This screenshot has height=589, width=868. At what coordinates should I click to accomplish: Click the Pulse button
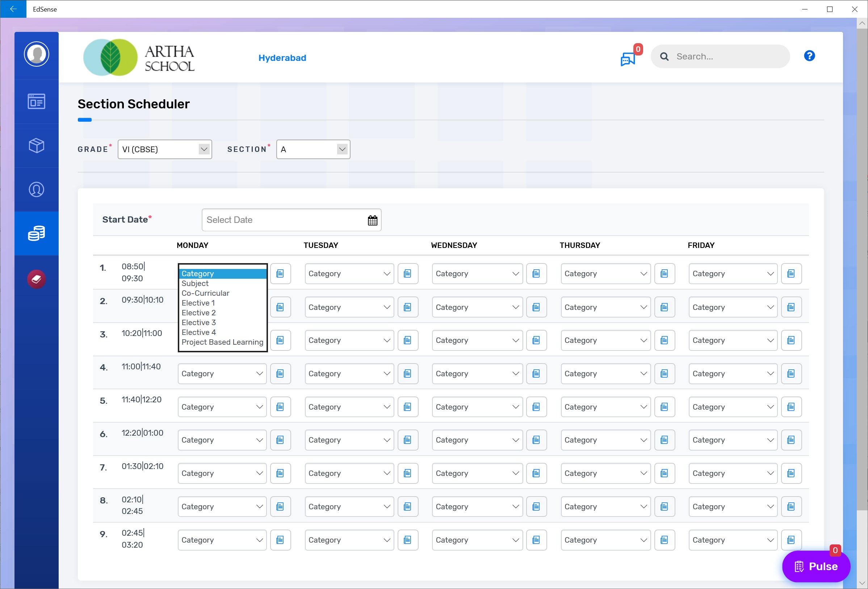[x=816, y=566]
